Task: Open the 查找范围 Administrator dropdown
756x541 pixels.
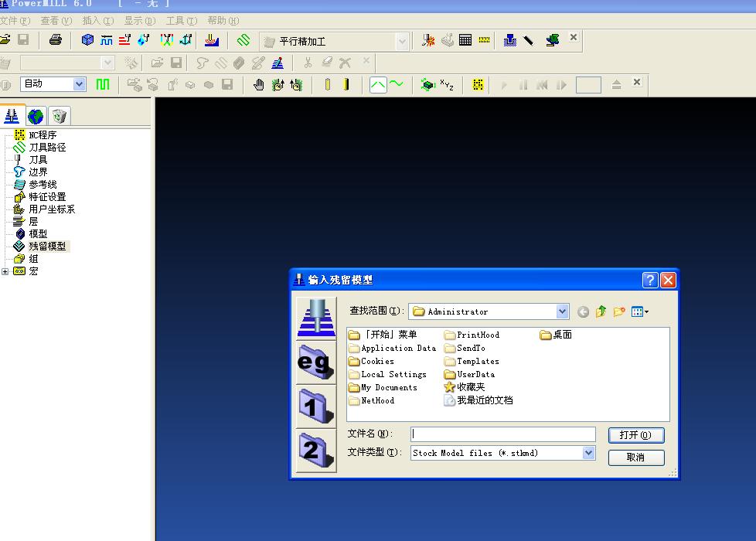Action: pyautogui.click(x=562, y=311)
